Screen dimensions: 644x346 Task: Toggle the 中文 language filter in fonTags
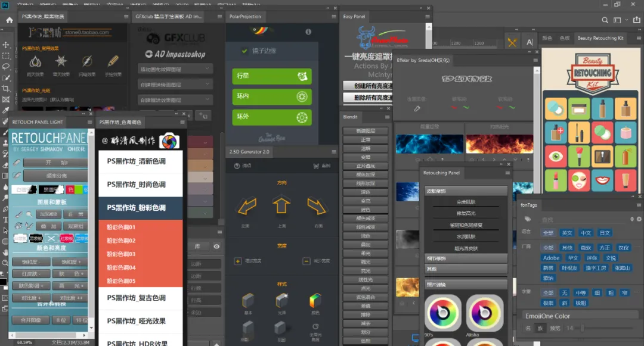tap(586, 233)
